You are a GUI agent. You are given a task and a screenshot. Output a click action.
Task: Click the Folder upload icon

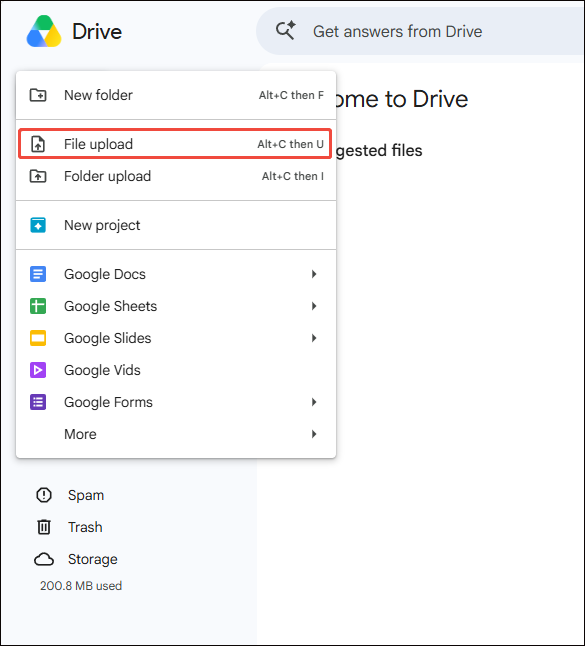point(38,176)
